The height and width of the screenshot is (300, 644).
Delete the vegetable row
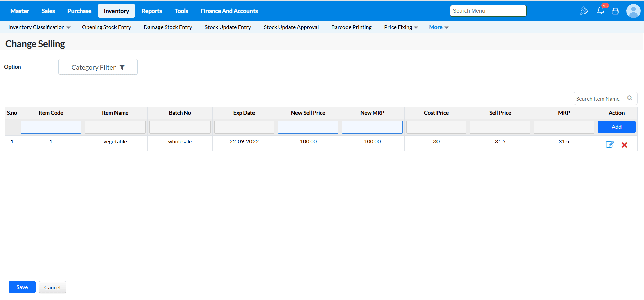coord(624,145)
